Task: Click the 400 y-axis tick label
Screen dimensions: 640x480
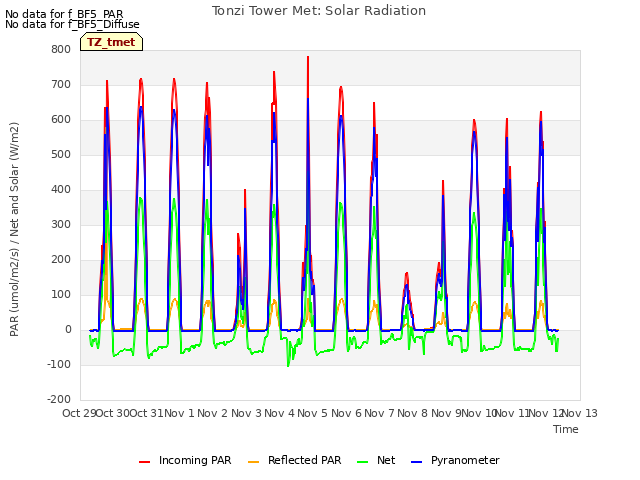Action: (x=61, y=190)
